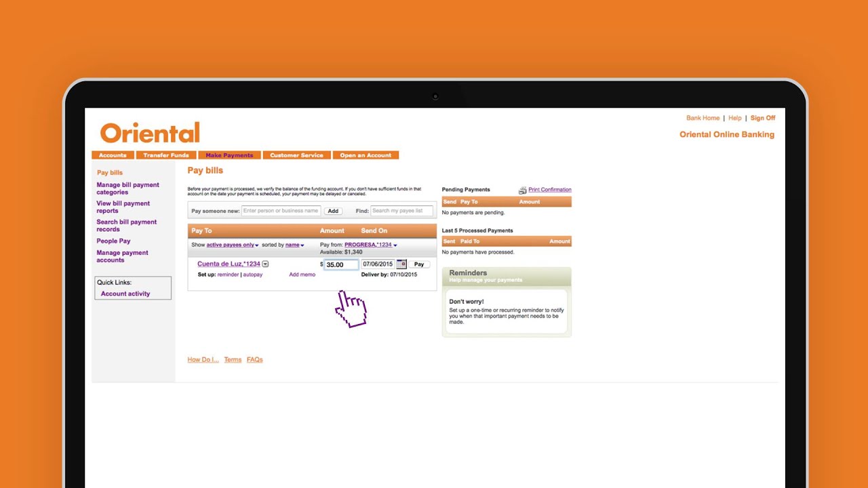Go to People Pay
Image resolution: width=868 pixels, height=488 pixels.
coord(113,241)
